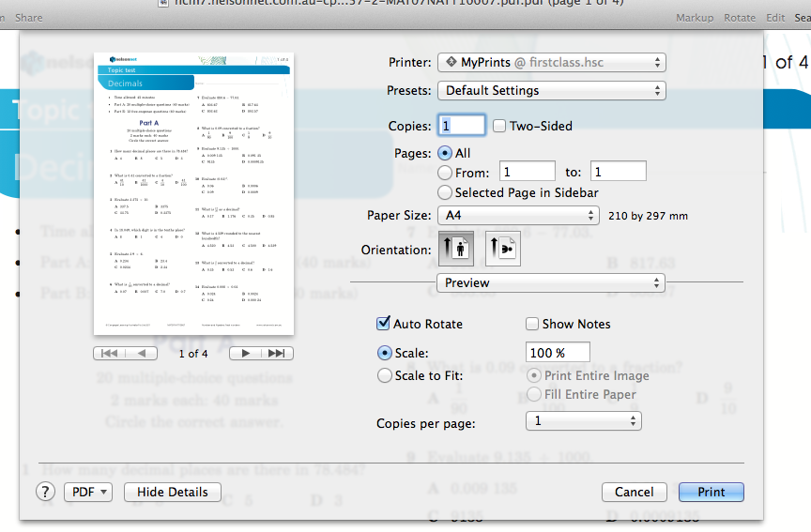Open the Copies per page dropdown
Image resolution: width=811 pixels, height=532 pixels.
(584, 421)
